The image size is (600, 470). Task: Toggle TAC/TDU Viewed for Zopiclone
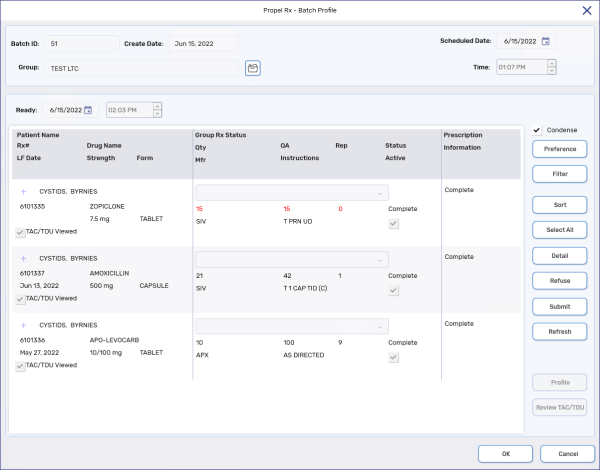coord(21,232)
